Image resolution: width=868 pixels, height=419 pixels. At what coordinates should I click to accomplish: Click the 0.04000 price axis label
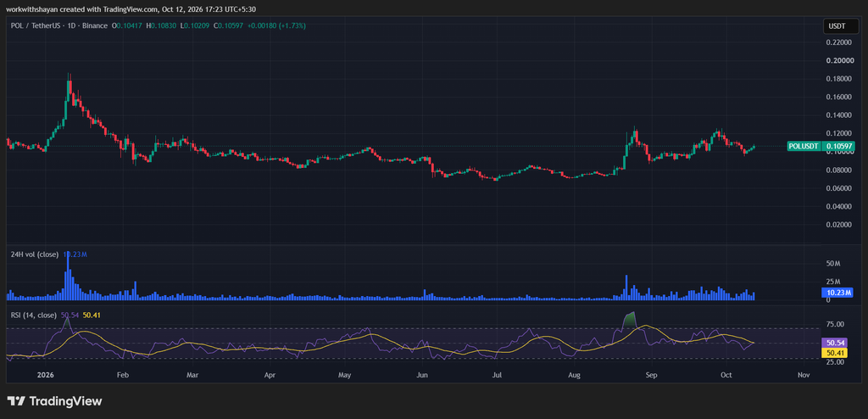pos(838,207)
